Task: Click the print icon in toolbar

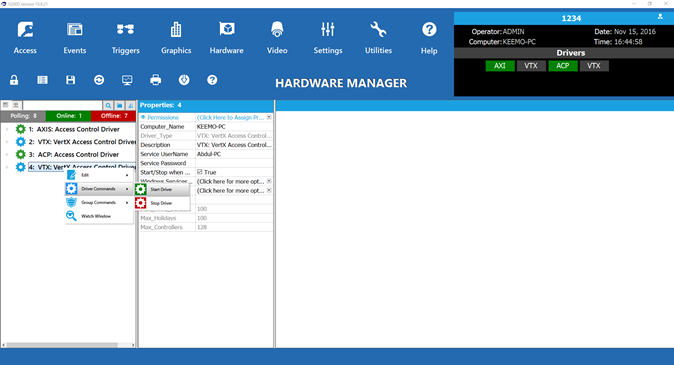Action: (x=156, y=80)
